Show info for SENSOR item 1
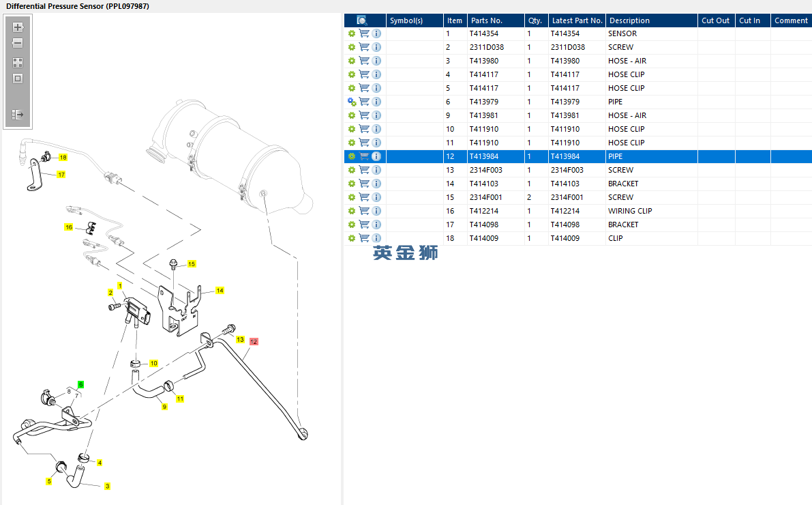Image resolution: width=812 pixels, height=505 pixels. point(376,33)
